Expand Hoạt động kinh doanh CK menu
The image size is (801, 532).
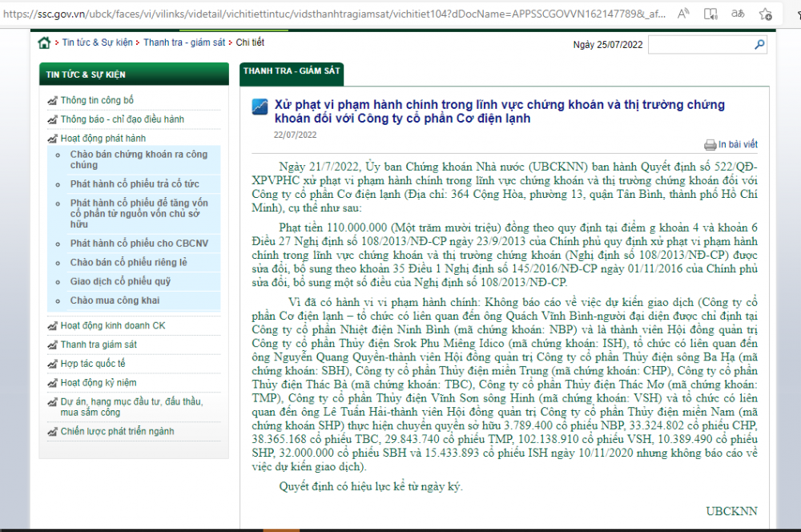point(112,325)
